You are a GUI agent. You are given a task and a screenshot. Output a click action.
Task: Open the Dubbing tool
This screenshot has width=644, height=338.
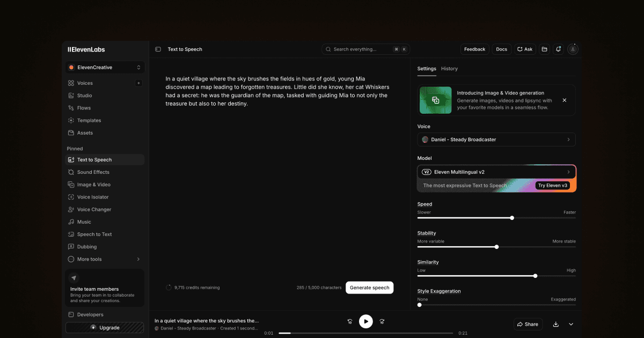tap(105, 247)
